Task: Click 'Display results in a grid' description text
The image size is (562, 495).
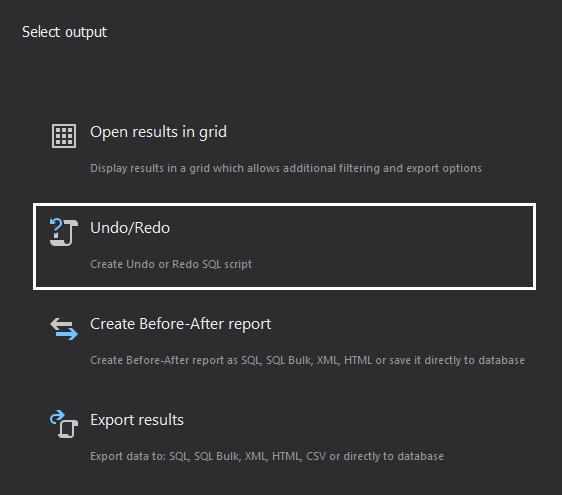Action: tap(286, 168)
